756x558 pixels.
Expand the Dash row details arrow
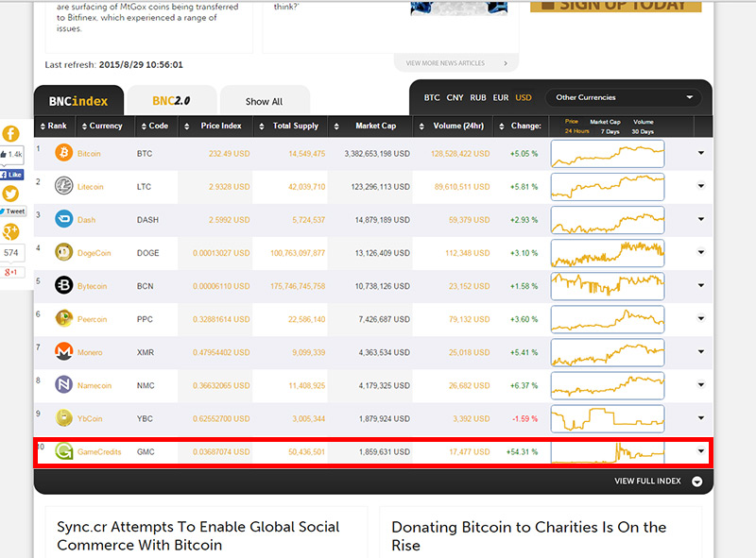tap(701, 219)
